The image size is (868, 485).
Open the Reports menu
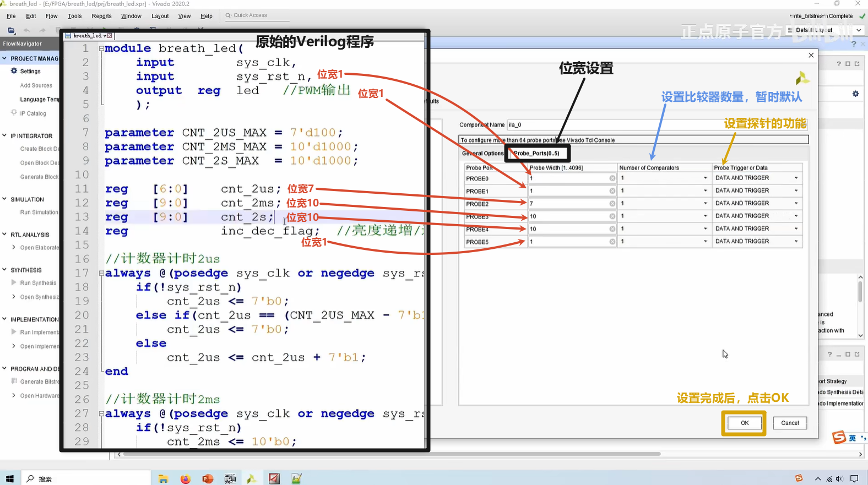[101, 16]
